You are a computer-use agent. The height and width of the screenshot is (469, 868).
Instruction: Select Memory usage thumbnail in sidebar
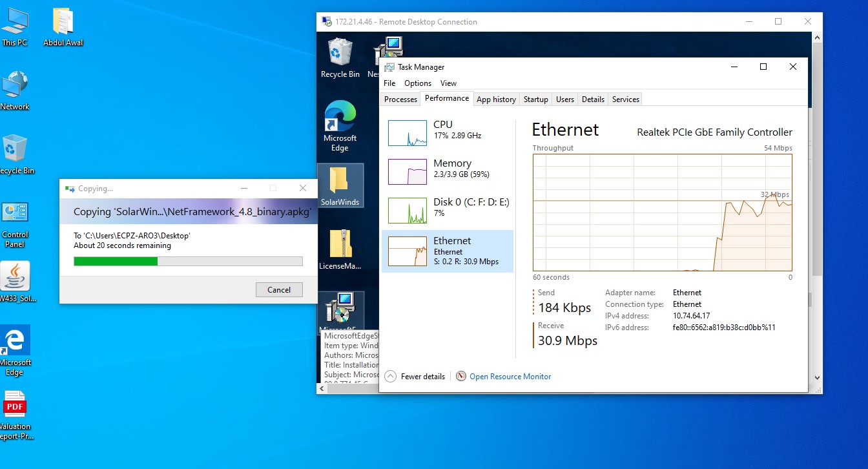[407, 172]
